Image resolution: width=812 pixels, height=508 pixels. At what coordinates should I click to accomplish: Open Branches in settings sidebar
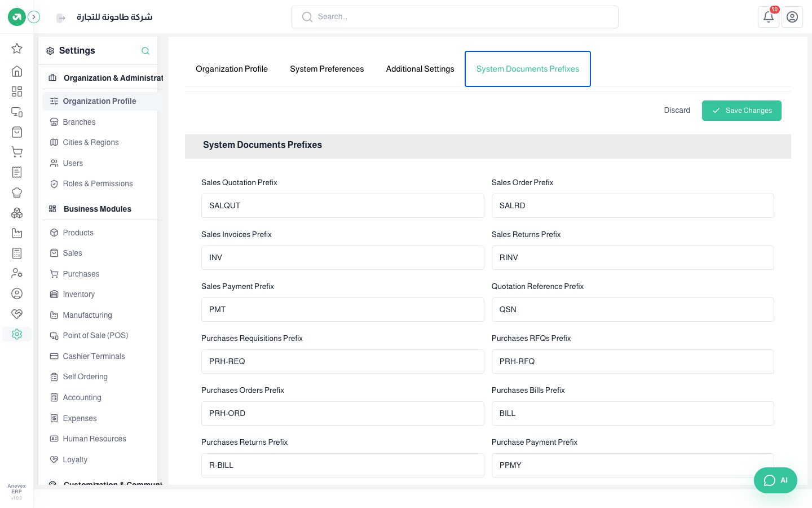(x=102, y=122)
